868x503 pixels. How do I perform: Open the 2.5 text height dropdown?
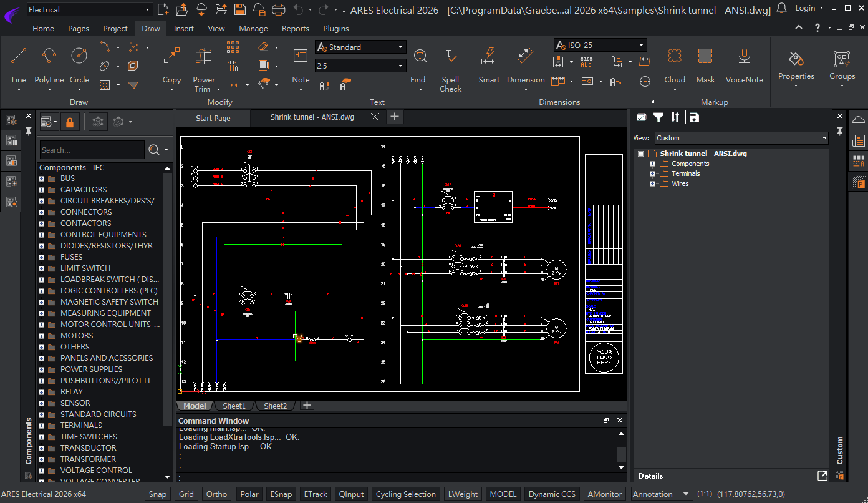click(360, 66)
